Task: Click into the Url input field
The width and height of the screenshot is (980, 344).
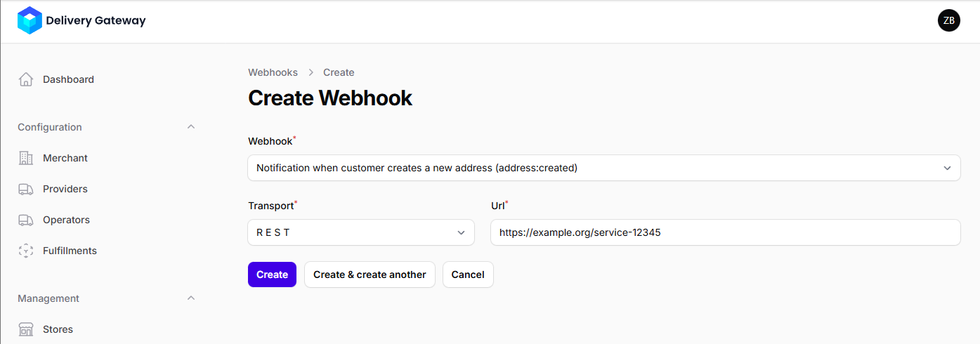Action: 725,232
